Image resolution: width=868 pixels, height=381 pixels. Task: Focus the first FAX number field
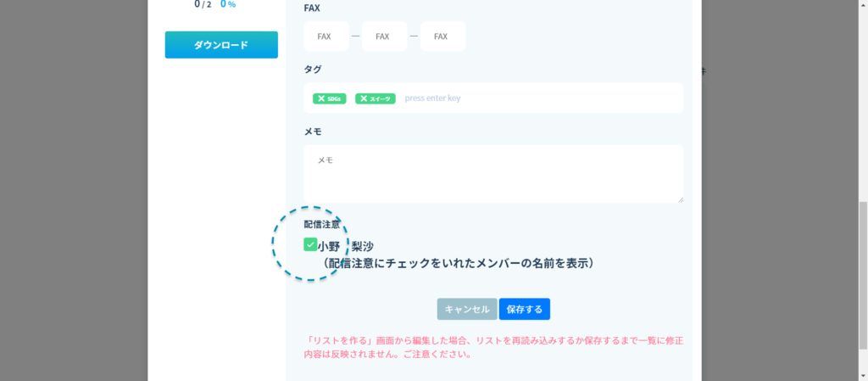(326, 36)
